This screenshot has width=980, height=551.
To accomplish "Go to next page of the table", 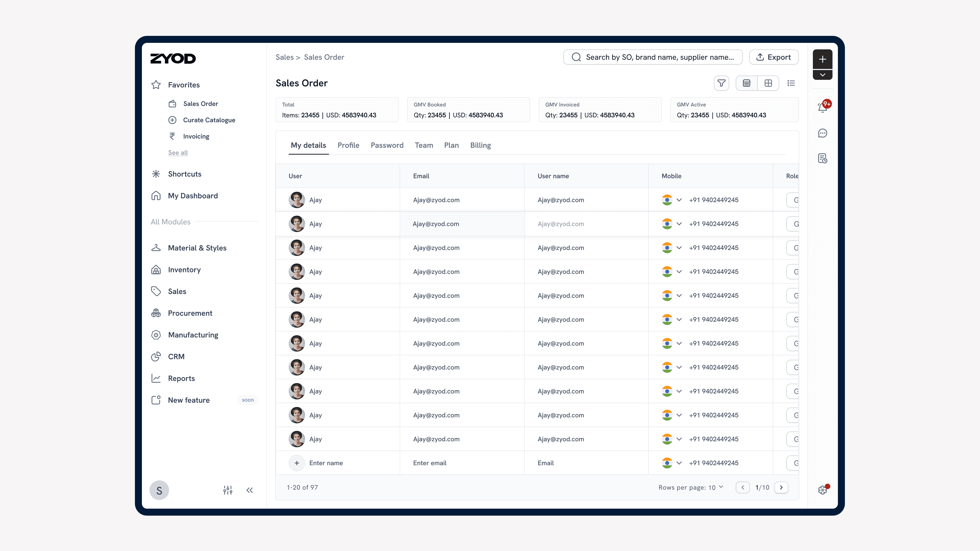I will pyautogui.click(x=781, y=487).
